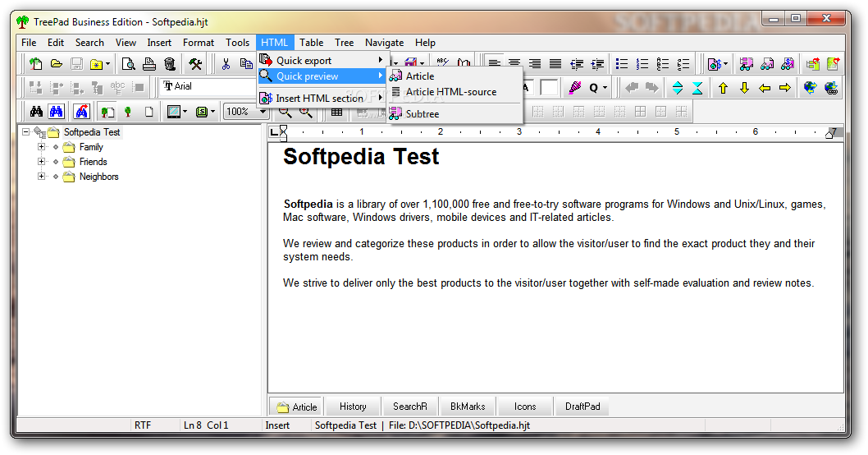Justify the paragraph text
This screenshot has height=455, width=868.
pos(555,64)
